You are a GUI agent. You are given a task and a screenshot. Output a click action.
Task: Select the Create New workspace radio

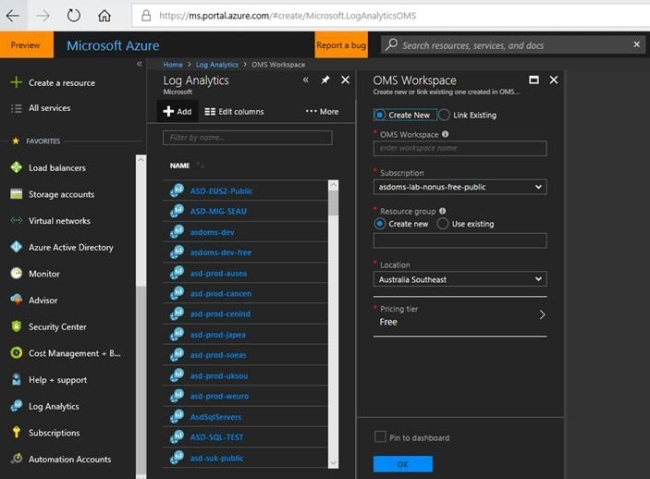click(379, 114)
